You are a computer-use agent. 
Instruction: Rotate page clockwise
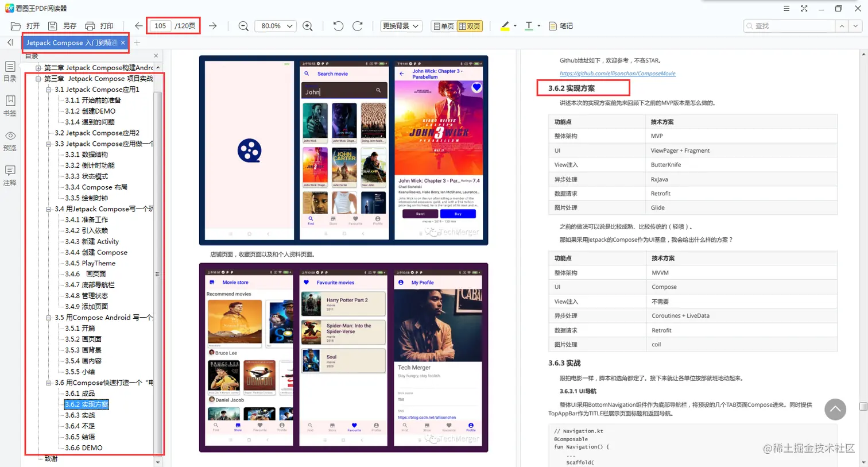pyautogui.click(x=357, y=26)
